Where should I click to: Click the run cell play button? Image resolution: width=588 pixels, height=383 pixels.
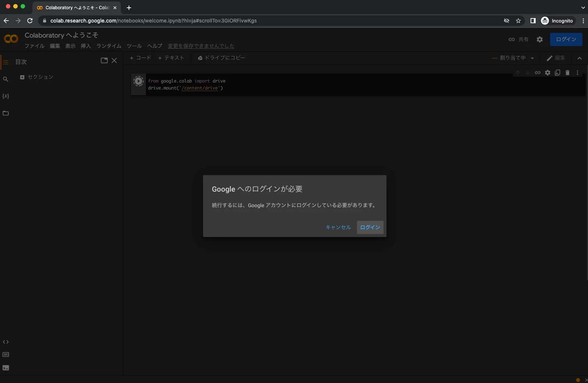[139, 81]
